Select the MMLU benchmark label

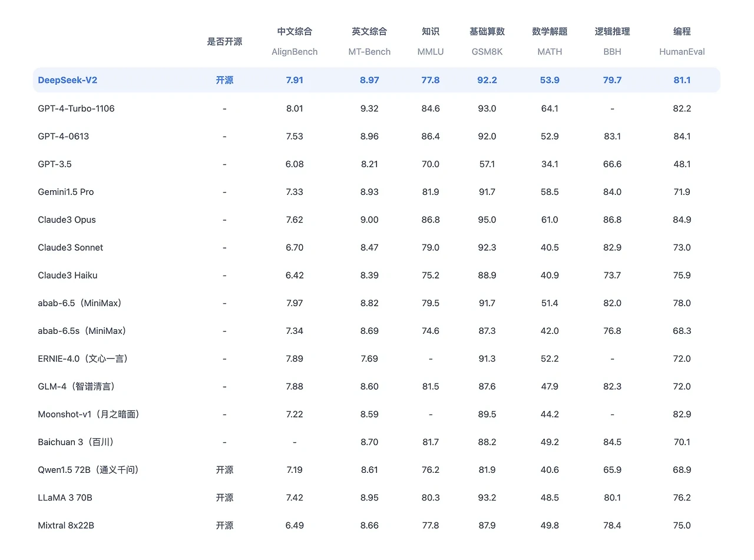431,52
